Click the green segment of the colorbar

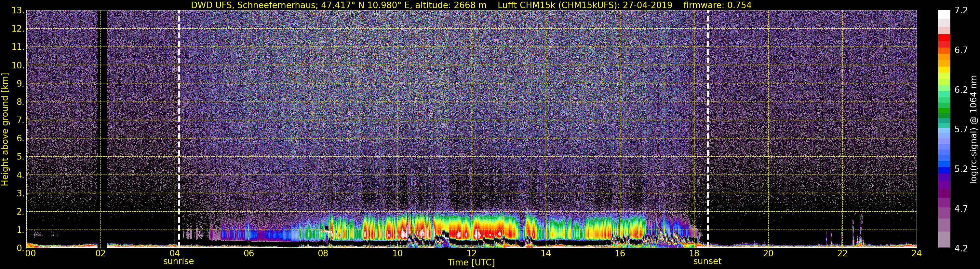(944, 110)
